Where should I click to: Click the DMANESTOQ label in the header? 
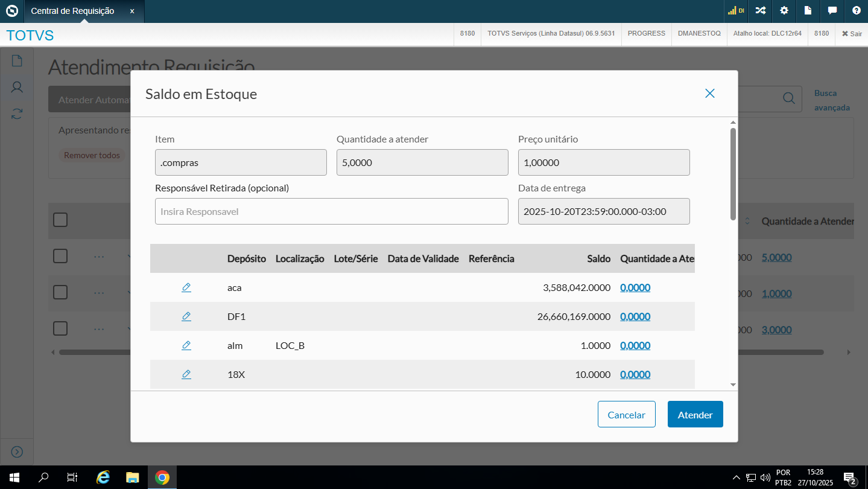tap(699, 34)
